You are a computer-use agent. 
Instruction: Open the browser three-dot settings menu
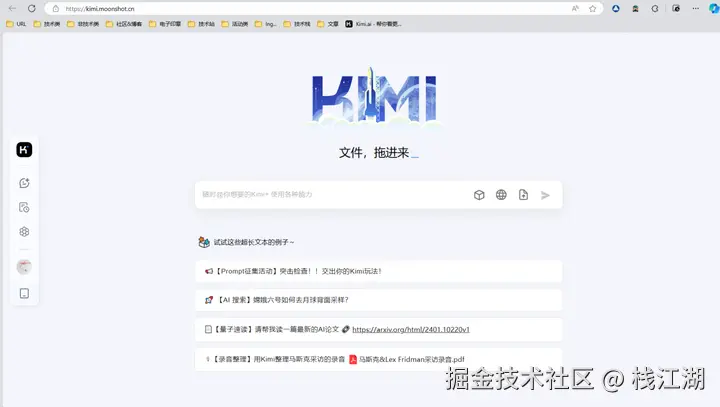[696, 8]
